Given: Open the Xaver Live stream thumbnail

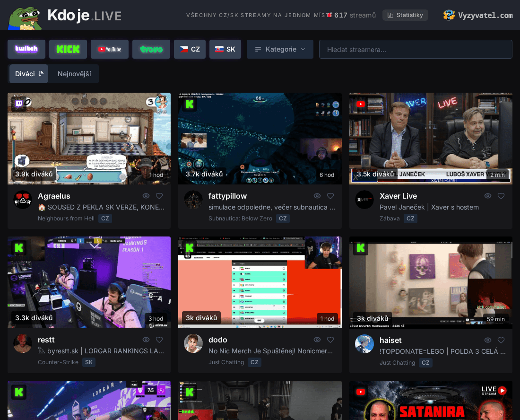Looking at the screenshot, I should point(431,139).
